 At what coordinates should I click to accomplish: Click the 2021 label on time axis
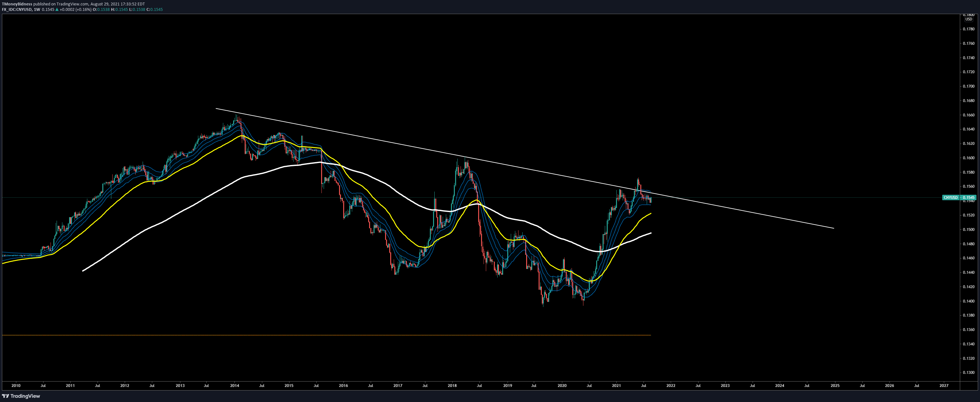(616, 385)
